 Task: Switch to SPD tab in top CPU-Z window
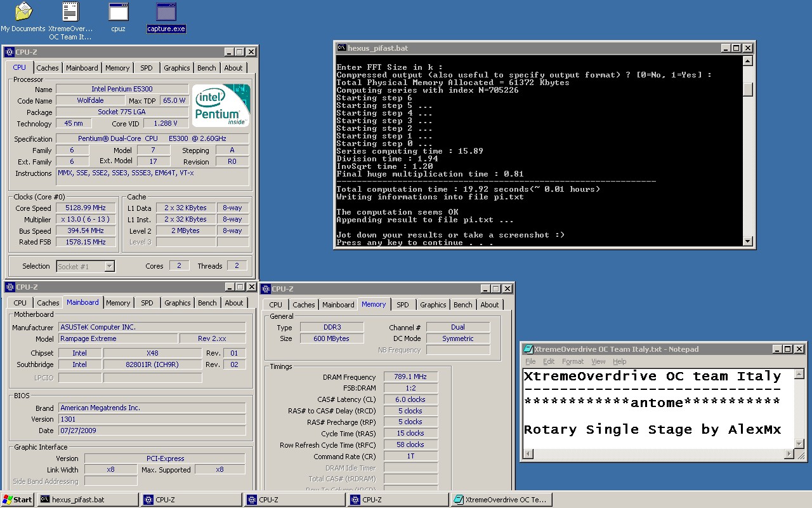(146, 68)
